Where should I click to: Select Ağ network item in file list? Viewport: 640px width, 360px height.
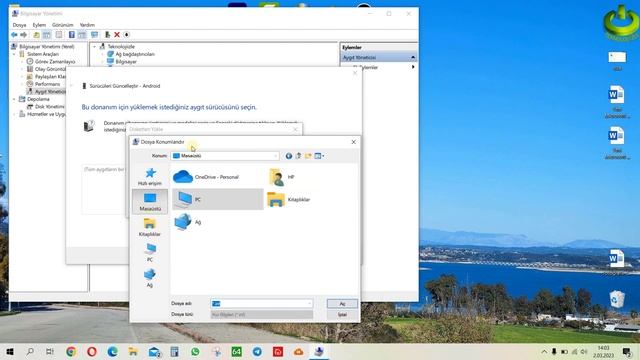pos(188,222)
